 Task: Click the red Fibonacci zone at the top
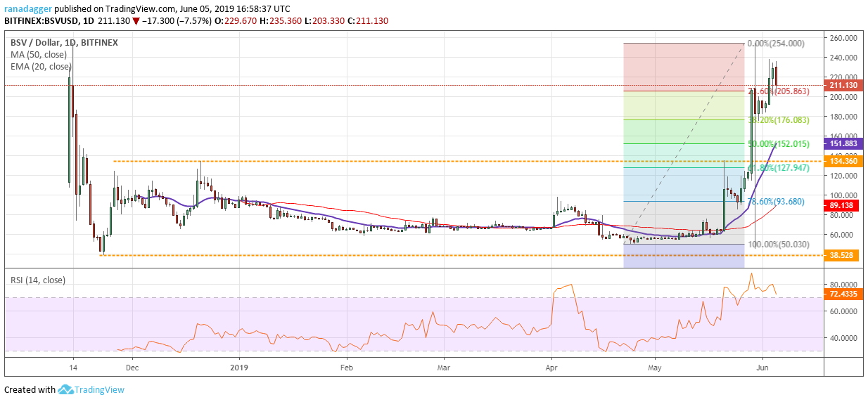coord(684,67)
